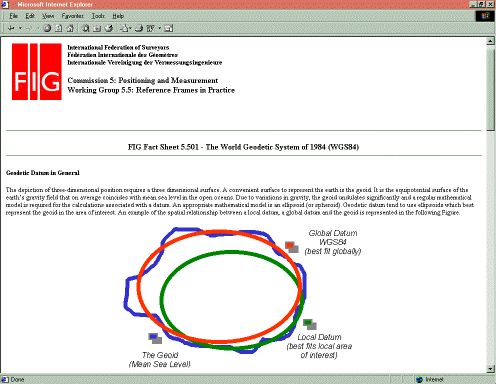Click the Stop loading icon
Screen dimensions: 496x384
click(x=47, y=28)
